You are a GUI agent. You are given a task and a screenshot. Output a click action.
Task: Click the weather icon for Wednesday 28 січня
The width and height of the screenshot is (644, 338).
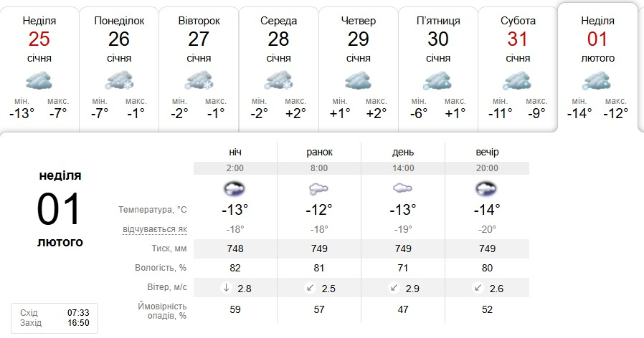click(279, 80)
